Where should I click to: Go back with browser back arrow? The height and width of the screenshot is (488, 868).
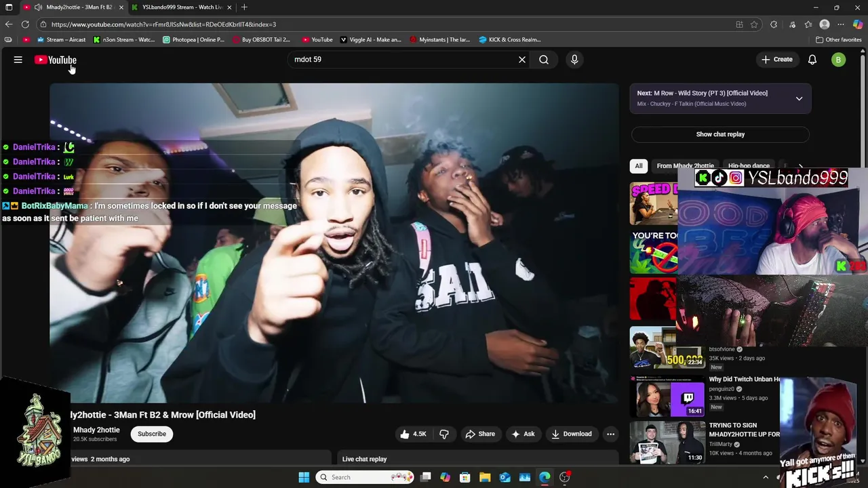(9, 24)
